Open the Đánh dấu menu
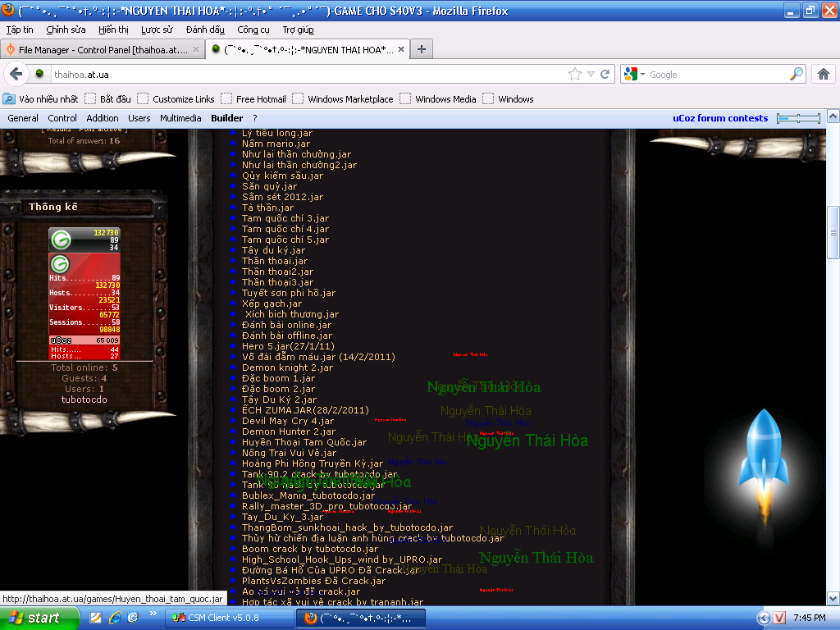Image resolution: width=840 pixels, height=630 pixels. [204, 30]
